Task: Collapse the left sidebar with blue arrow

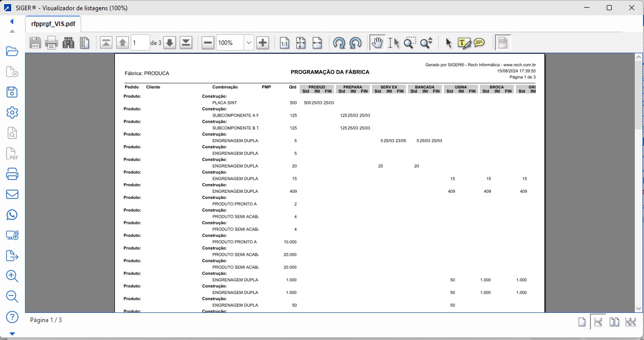Action: [x=12, y=21]
